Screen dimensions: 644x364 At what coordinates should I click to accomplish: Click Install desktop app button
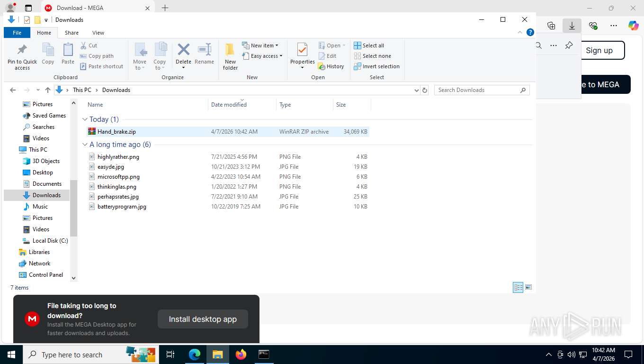coord(203,319)
